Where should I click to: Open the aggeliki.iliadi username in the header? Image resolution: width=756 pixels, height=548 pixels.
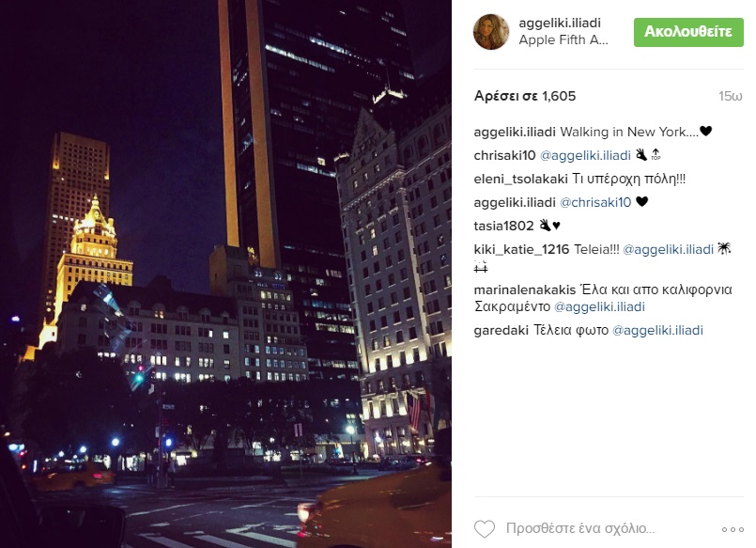pyautogui.click(x=560, y=23)
